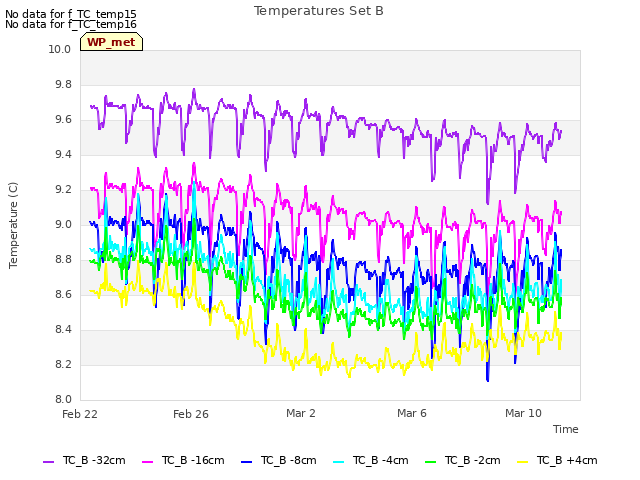Click the 10.0 y-axis tick label

tap(60, 50)
